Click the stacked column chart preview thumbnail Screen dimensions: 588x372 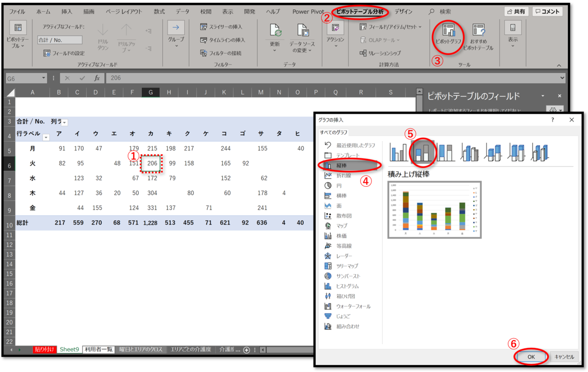click(434, 209)
